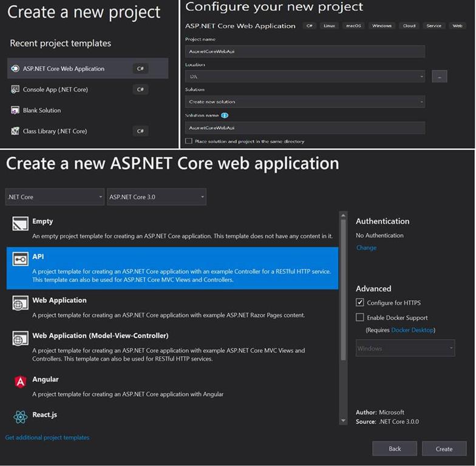
Task: Choose the Angular template icon
Action: tap(21, 382)
